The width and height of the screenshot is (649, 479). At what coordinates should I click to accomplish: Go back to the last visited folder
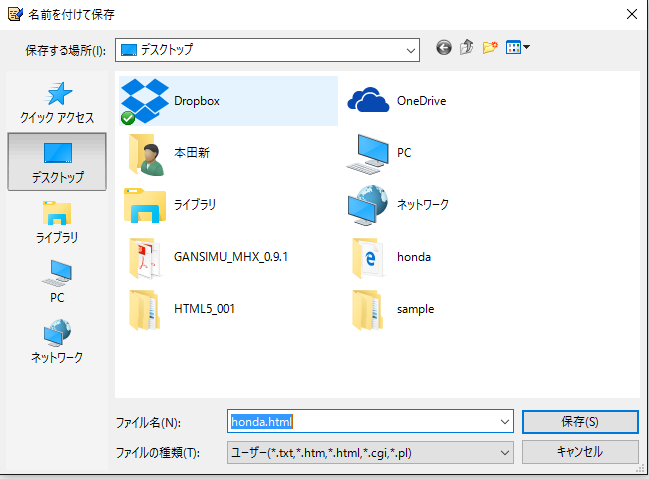point(444,48)
